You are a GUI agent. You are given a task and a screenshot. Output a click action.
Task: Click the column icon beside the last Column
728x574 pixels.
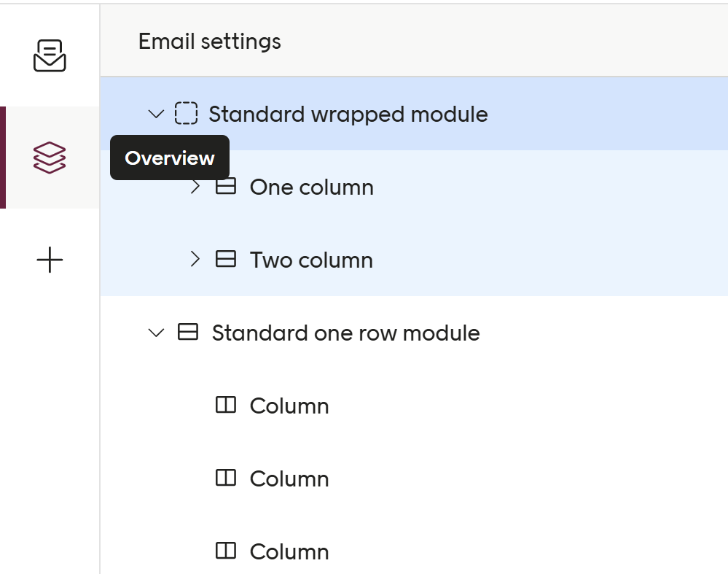pyautogui.click(x=224, y=551)
